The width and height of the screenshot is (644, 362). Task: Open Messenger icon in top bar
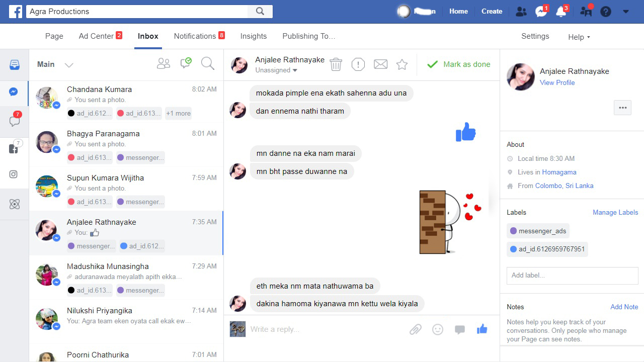541,12
